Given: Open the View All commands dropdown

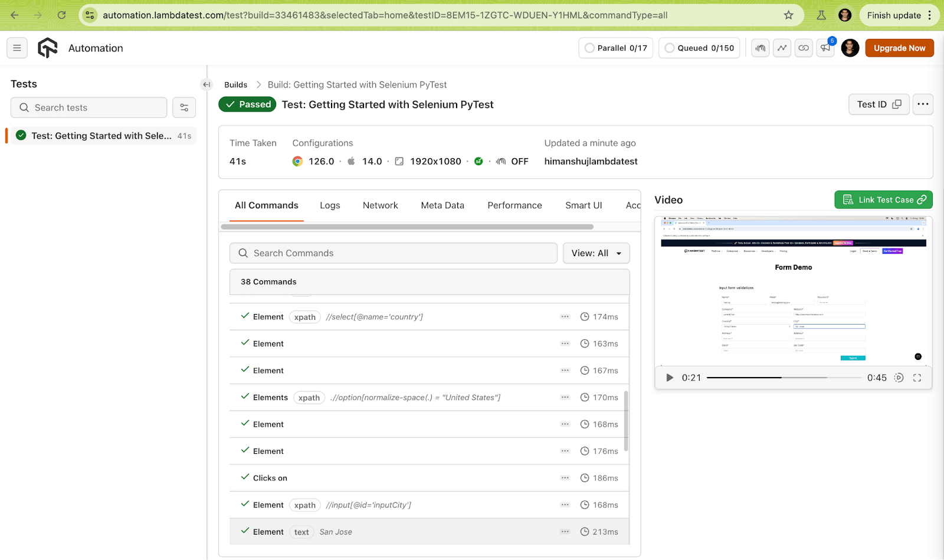Looking at the screenshot, I should click(x=596, y=253).
